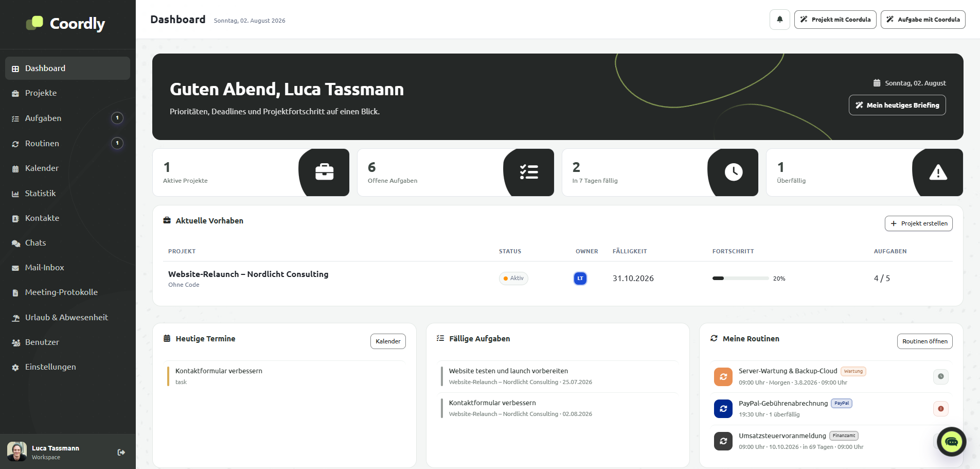980x469 pixels.
Task: Click the Umsatzsteuervoranmeldung routine title
Action: (x=782, y=436)
